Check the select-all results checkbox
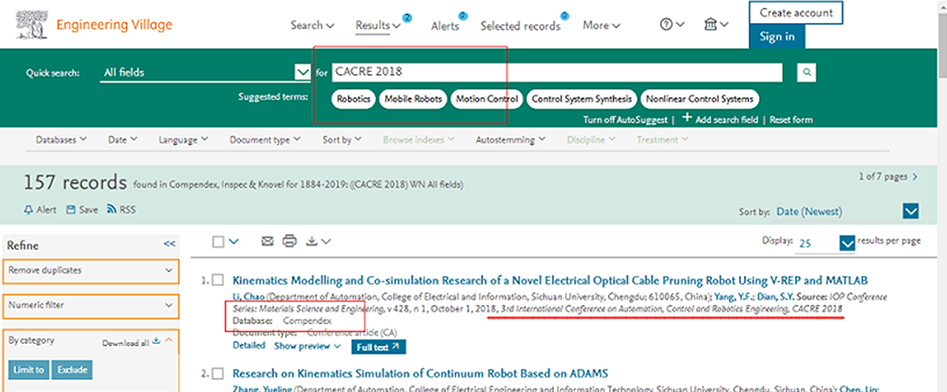This screenshot has height=392, width=947. 219,242
